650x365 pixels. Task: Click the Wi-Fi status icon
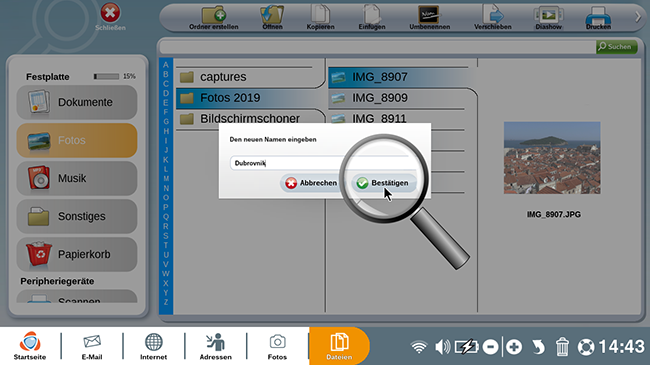pyautogui.click(x=419, y=347)
